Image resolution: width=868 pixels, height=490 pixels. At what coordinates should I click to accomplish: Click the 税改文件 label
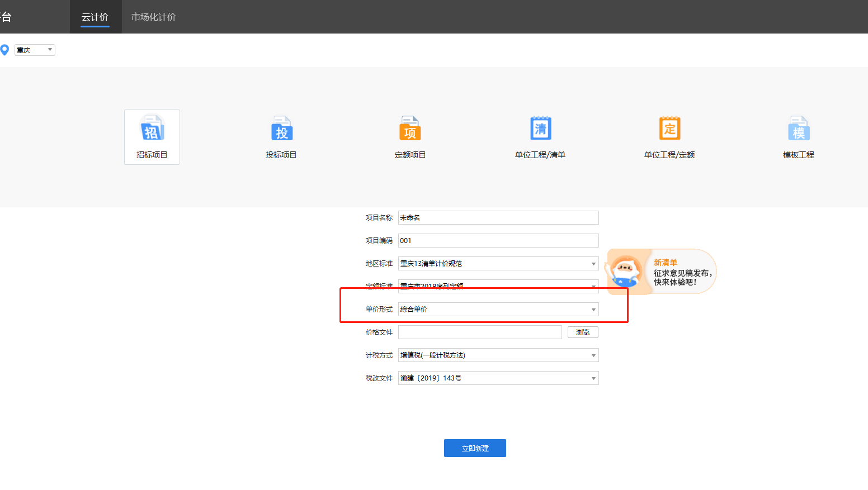[x=379, y=378]
